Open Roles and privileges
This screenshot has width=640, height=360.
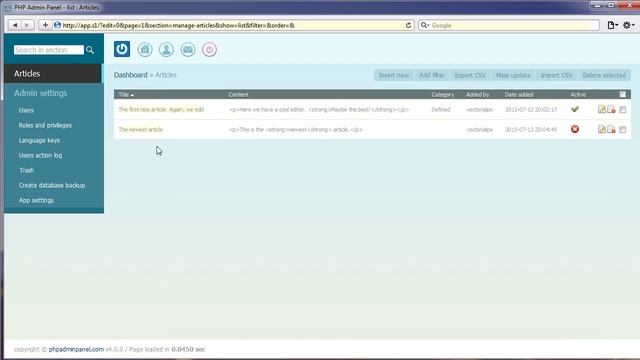tap(45, 125)
